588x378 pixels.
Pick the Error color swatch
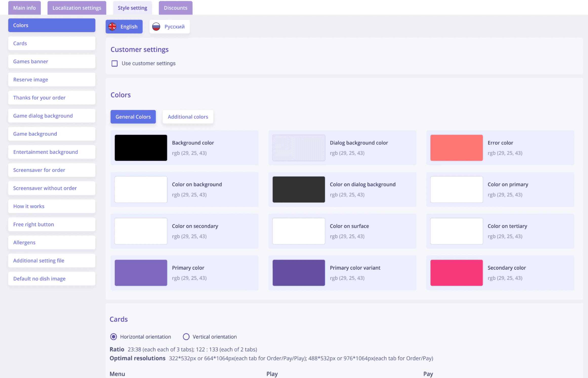click(x=456, y=148)
